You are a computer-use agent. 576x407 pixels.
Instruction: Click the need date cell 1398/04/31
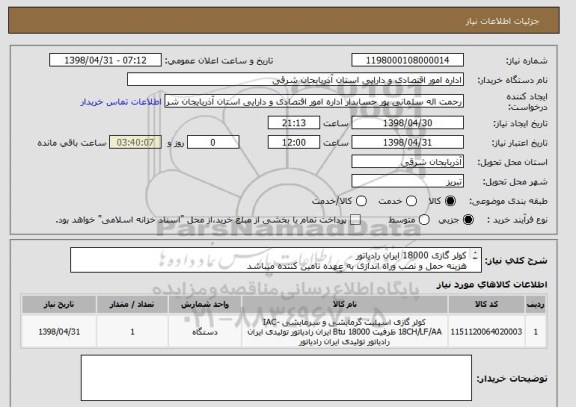coord(59,332)
